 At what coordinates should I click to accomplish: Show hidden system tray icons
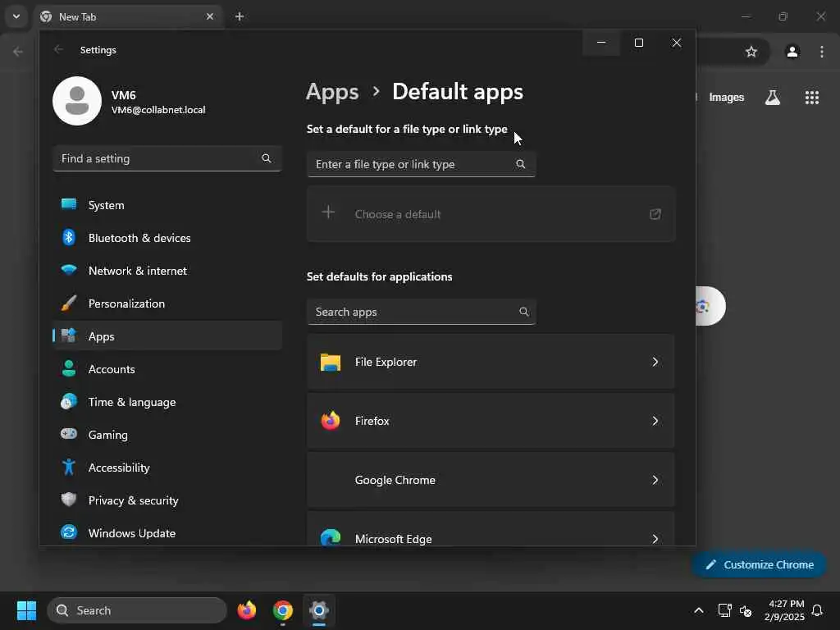(x=699, y=610)
